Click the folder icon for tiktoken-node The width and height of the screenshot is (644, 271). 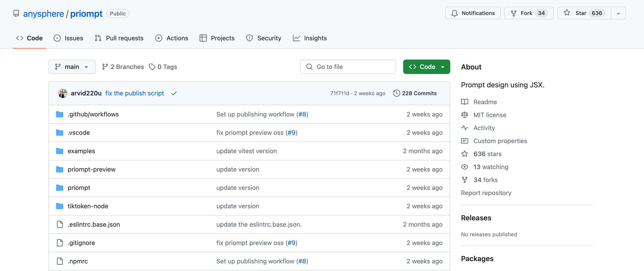click(59, 206)
